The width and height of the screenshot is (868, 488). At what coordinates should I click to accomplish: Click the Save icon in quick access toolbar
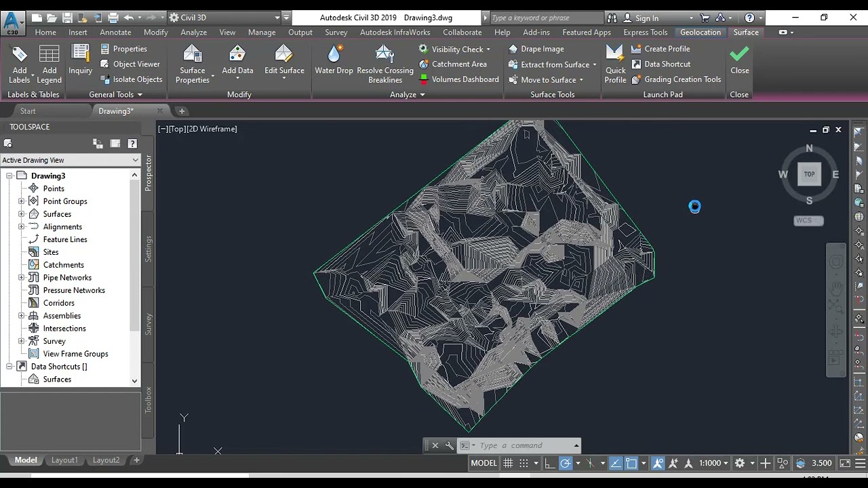tap(66, 18)
